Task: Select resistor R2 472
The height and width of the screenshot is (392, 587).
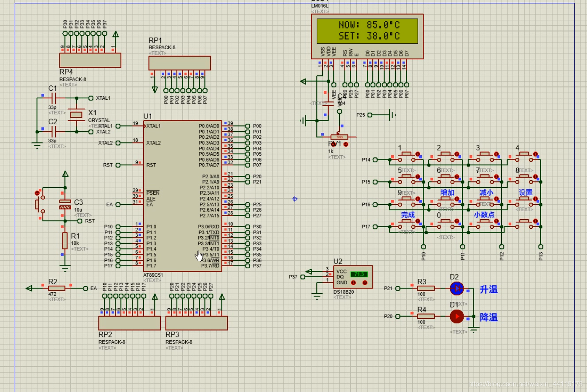Action: [56, 288]
